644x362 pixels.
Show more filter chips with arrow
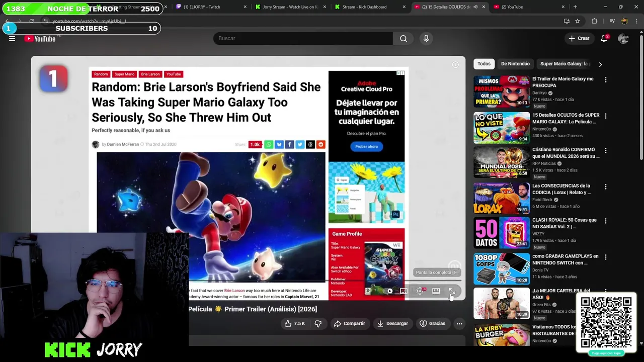[600, 64]
